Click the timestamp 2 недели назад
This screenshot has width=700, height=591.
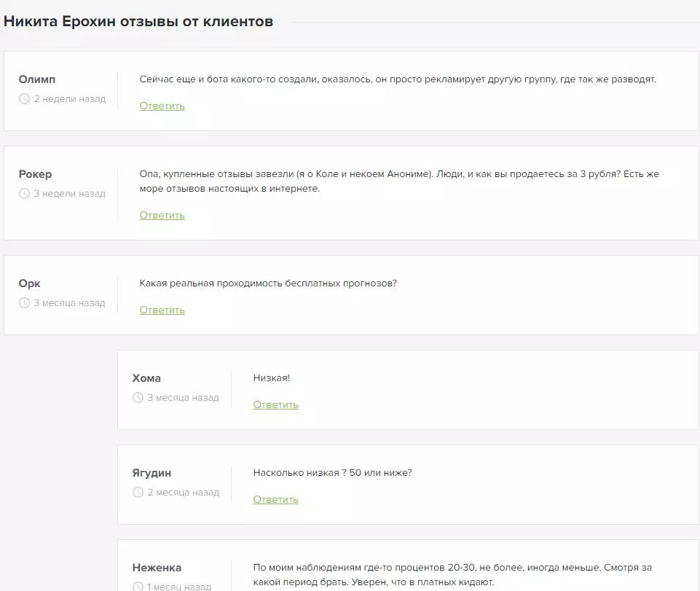[x=70, y=98]
